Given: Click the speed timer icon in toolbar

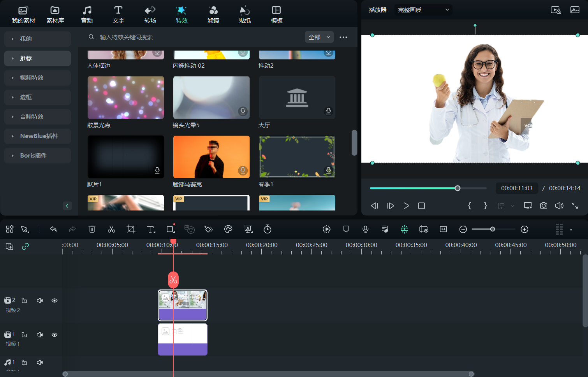Looking at the screenshot, I should pos(268,230).
